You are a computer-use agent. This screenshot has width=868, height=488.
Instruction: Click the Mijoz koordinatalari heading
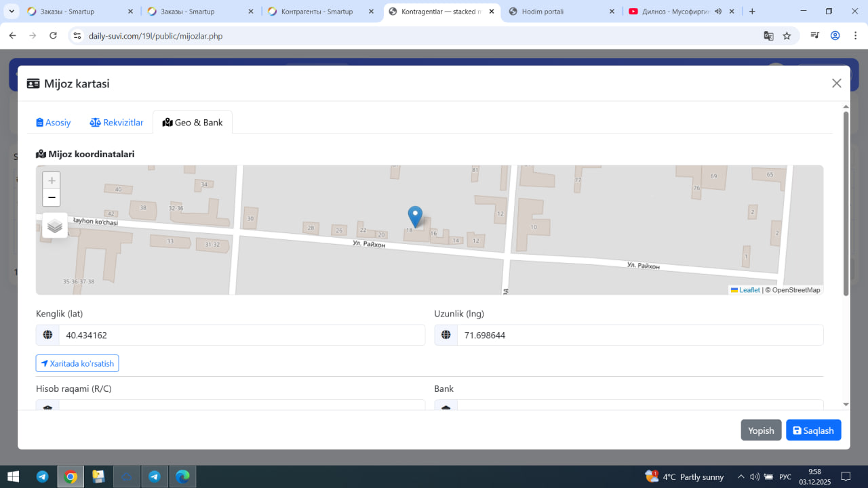pyautogui.click(x=85, y=154)
